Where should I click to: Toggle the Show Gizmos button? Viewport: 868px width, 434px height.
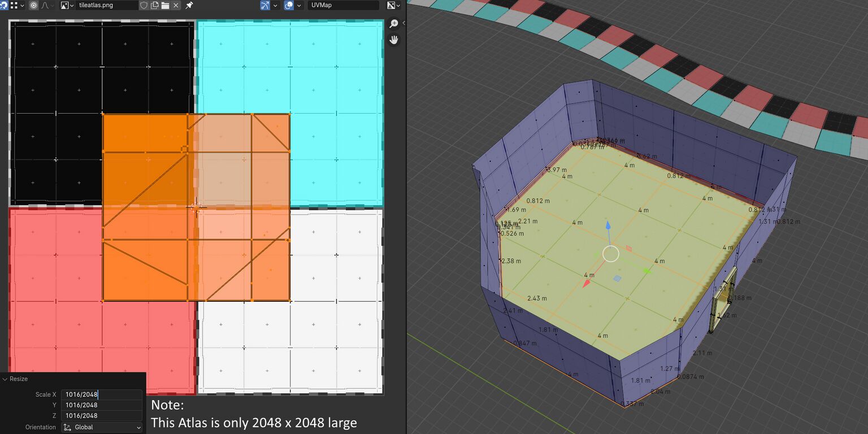point(265,5)
